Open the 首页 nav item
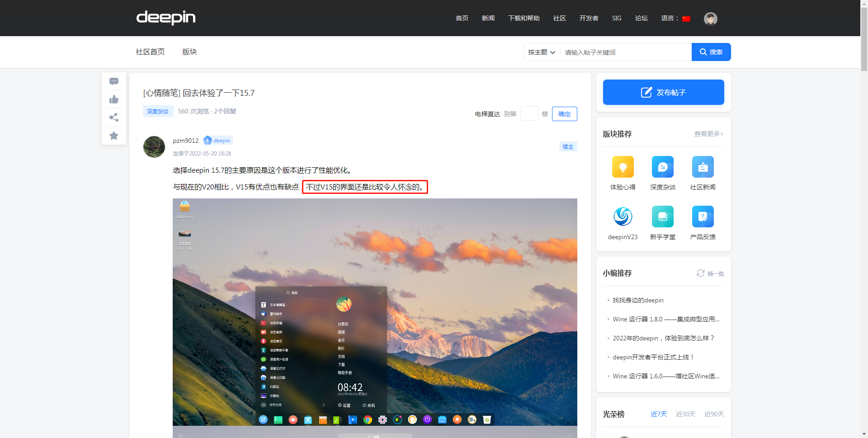 pyautogui.click(x=462, y=18)
